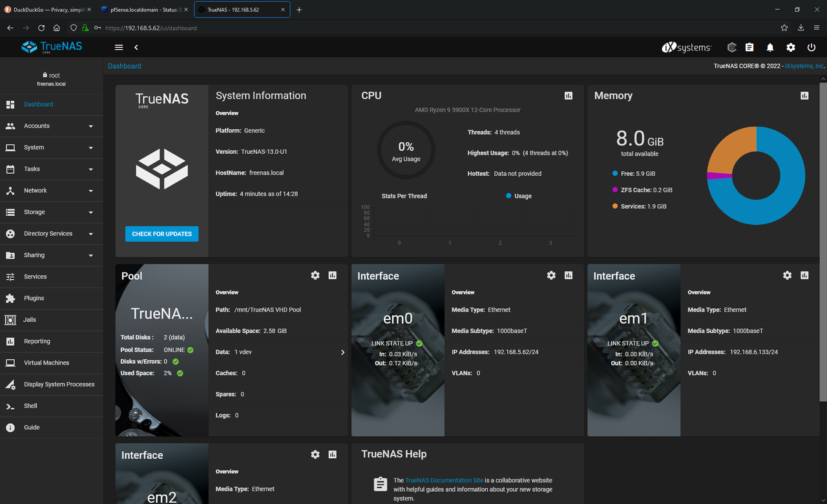This screenshot has width=827, height=504.
Task: Click the CHECK FOR UPDATES button
Action: point(162,234)
